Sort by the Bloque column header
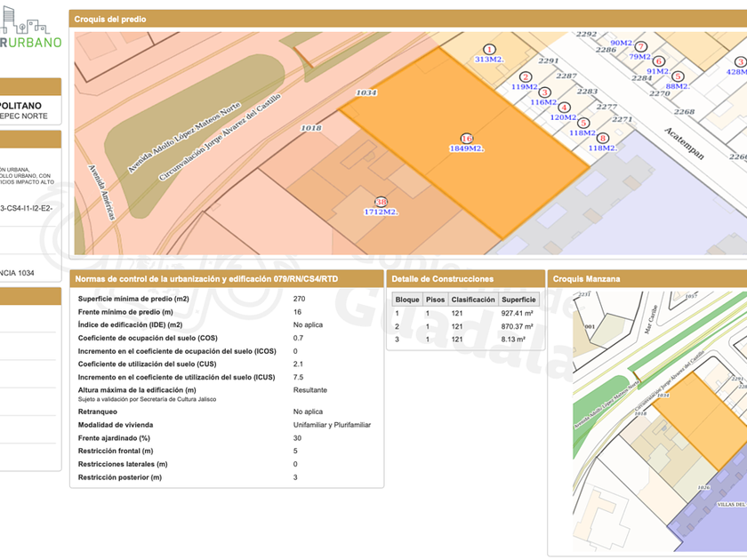 tap(406, 300)
